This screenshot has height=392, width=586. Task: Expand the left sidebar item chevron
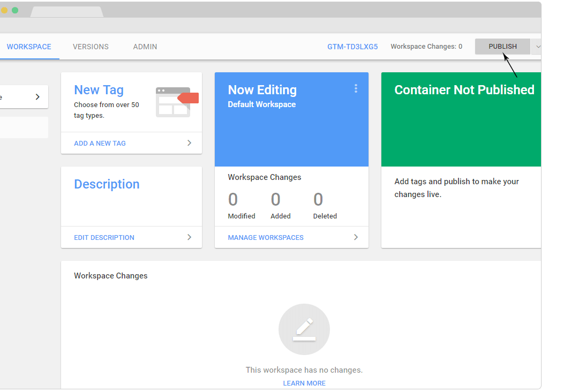(37, 97)
